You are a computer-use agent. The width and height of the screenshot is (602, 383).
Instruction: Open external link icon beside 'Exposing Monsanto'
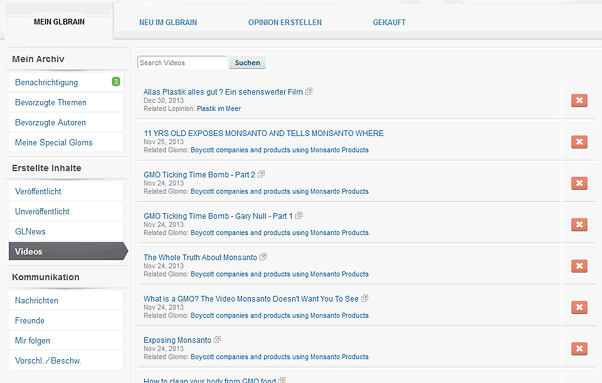tap(217, 340)
